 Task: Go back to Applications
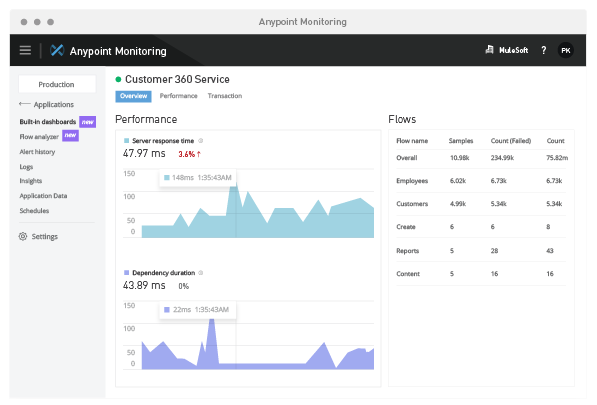tap(54, 104)
